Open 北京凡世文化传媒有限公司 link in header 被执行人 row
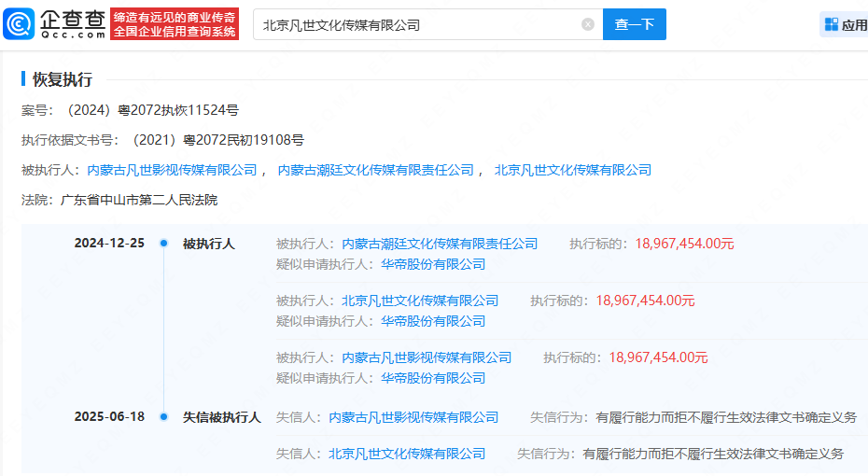This screenshot has height=476, width=868. click(573, 170)
